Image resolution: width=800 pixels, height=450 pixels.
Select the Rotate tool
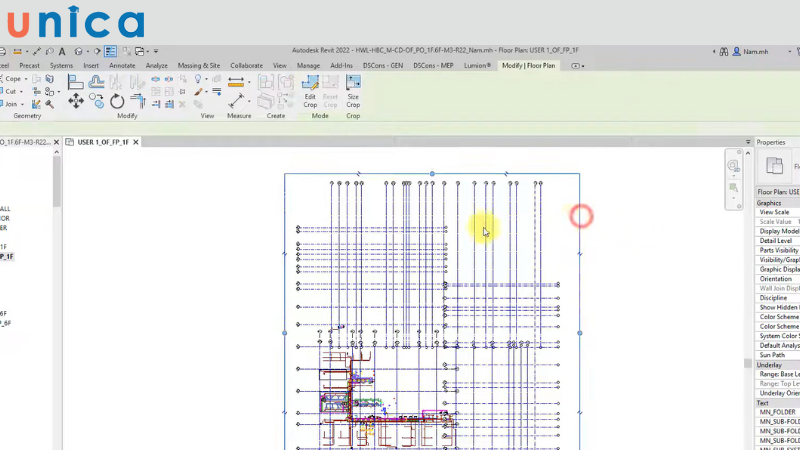pyautogui.click(x=117, y=101)
